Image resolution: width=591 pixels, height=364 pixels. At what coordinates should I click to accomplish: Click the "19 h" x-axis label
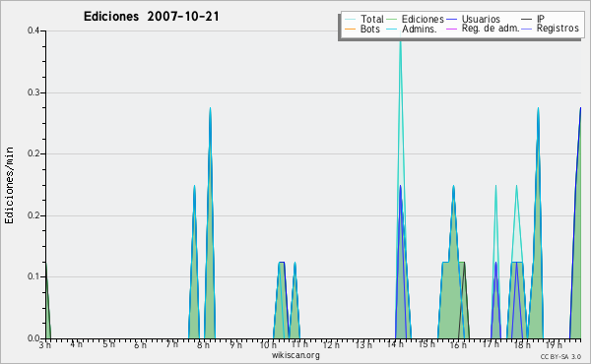point(554,344)
